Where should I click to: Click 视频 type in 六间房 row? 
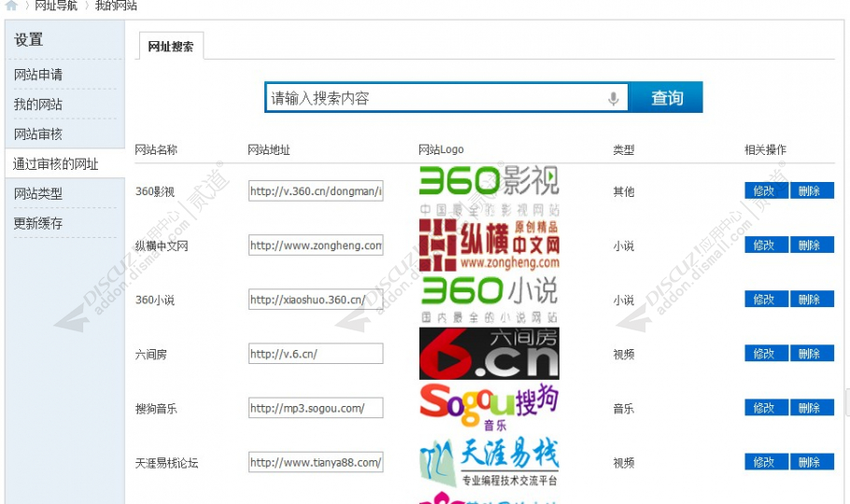[x=623, y=355]
